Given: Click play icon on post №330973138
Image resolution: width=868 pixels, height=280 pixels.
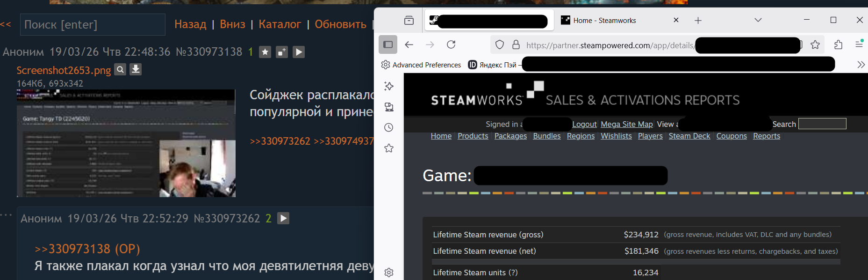Looking at the screenshot, I should pyautogui.click(x=299, y=52).
